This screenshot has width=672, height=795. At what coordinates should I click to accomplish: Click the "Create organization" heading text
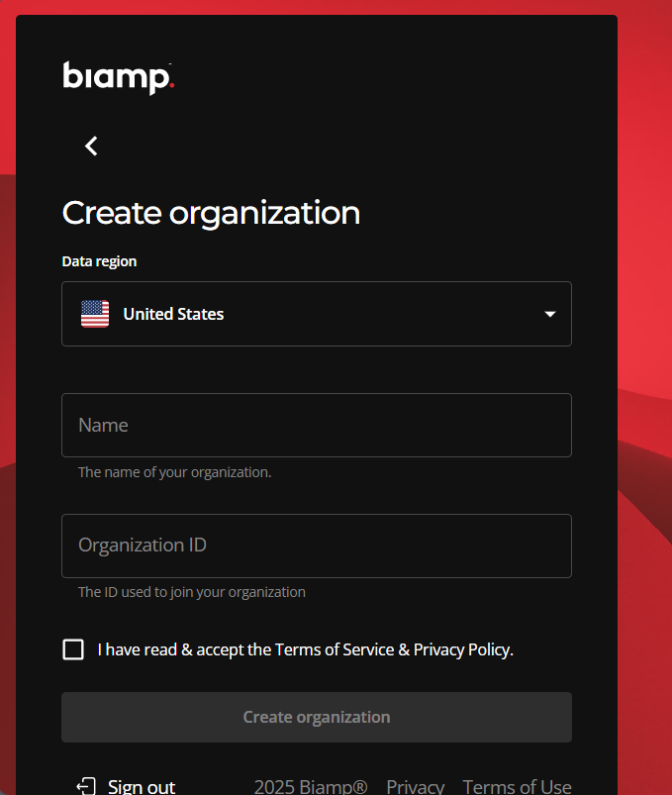pyautogui.click(x=211, y=213)
